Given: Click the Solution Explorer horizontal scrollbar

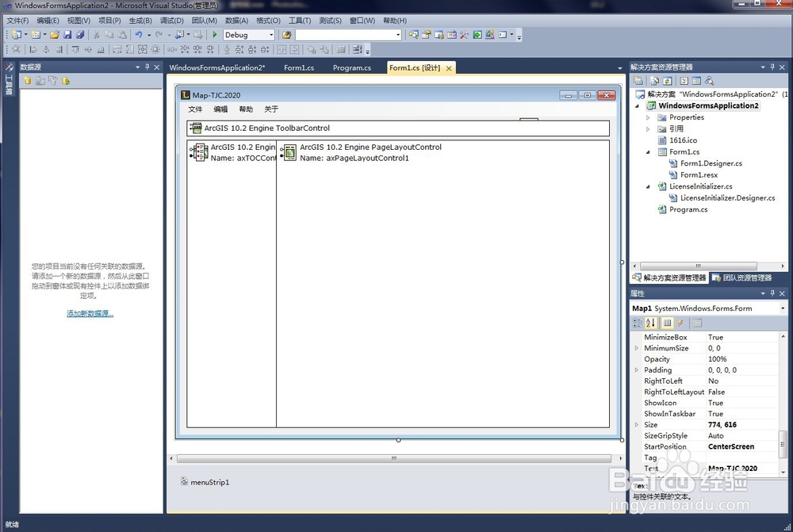Looking at the screenshot, I should pyautogui.click(x=699, y=266).
